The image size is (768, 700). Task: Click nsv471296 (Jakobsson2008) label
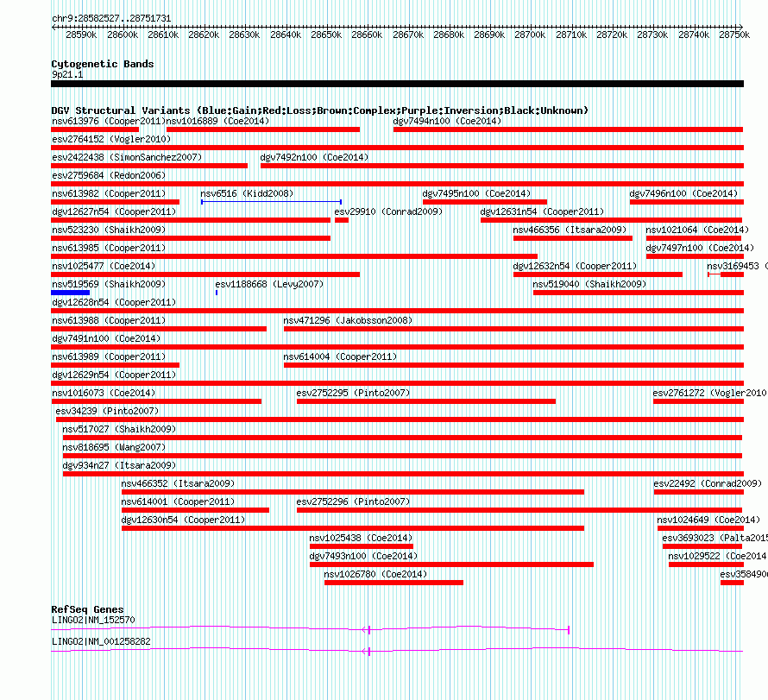[x=348, y=320]
